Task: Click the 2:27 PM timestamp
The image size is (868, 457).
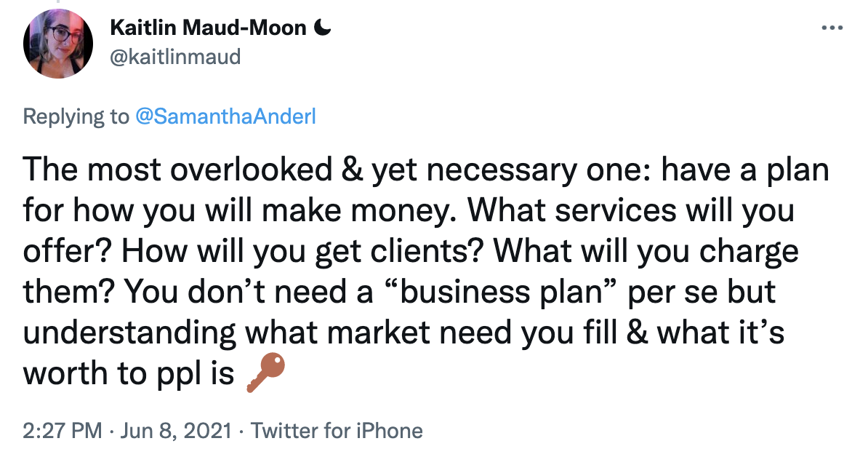Action: click(62, 430)
